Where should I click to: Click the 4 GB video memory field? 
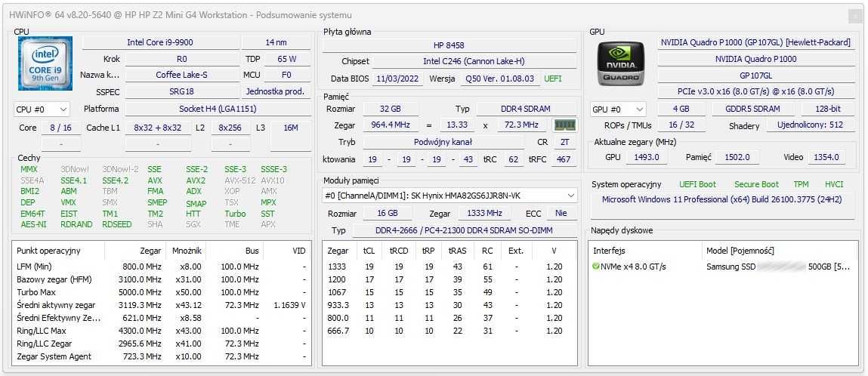pos(681,109)
